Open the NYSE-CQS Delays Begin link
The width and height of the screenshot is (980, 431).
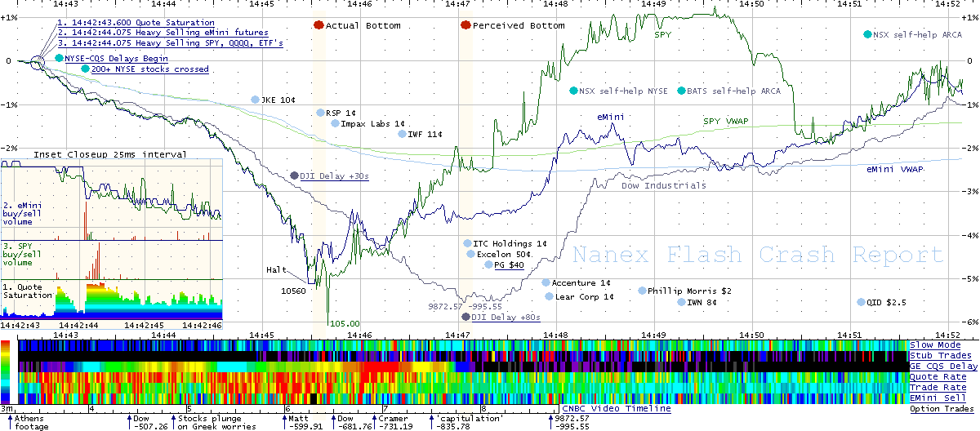(x=116, y=59)
